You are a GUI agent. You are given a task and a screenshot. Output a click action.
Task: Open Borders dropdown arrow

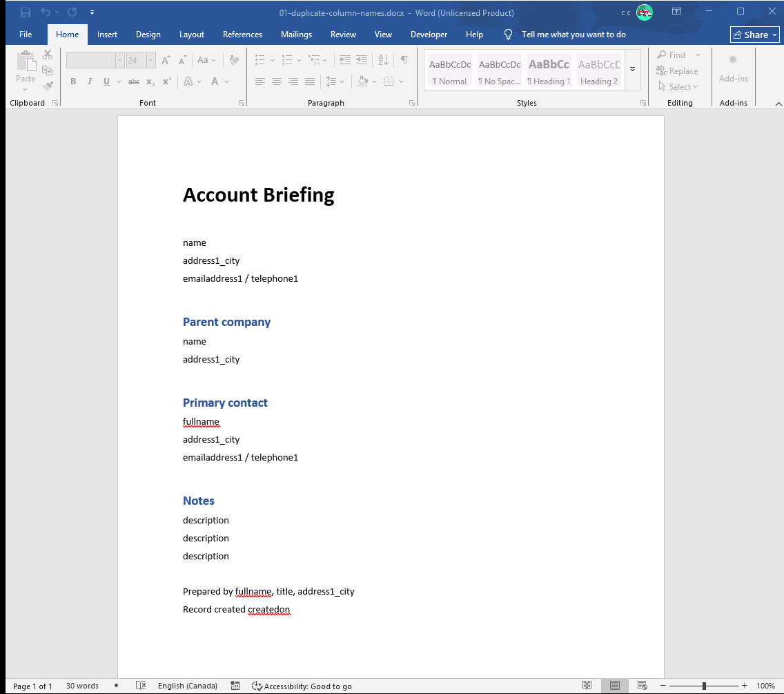[401, 81]
